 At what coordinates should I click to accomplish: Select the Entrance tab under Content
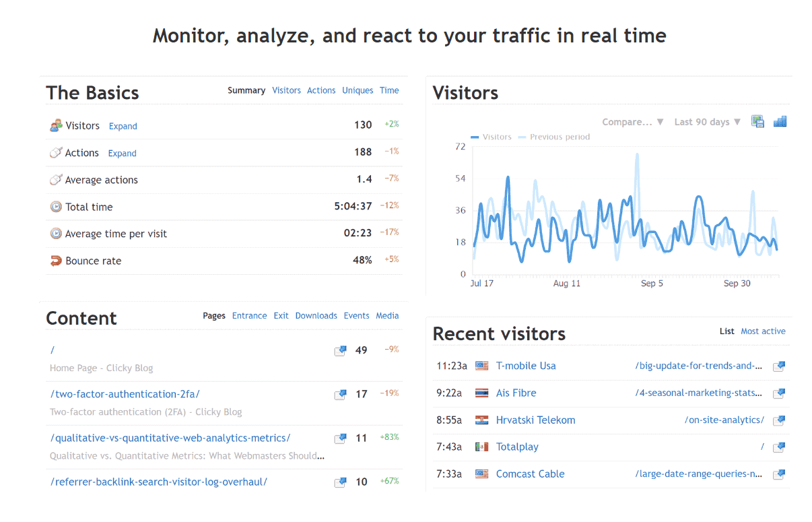tap(250, 315)
